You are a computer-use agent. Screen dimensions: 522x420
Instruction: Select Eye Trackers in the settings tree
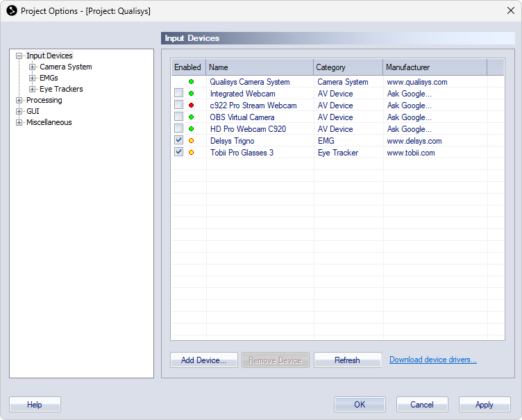tap(61, 89)
